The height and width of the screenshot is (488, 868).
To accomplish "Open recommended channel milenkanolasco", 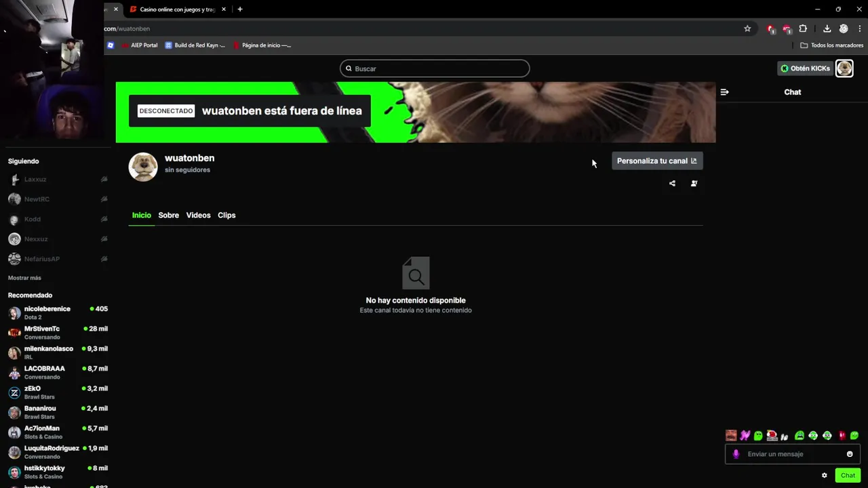I will pyautogui.click(x=58, y=352).
